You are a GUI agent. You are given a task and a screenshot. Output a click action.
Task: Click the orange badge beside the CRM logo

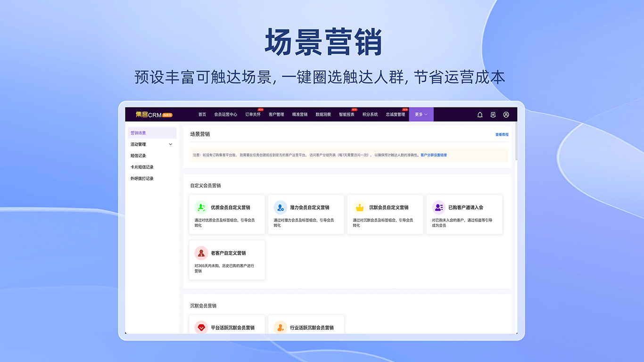(167, 115)
